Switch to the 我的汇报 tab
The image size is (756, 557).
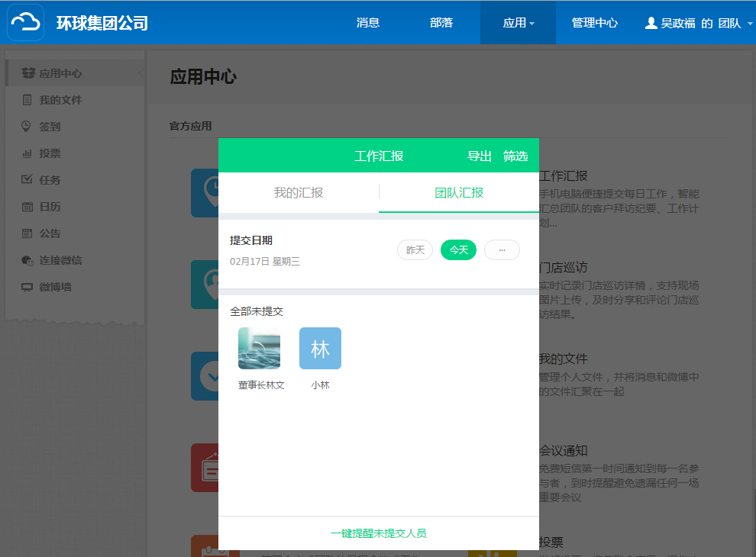(299, 192)
